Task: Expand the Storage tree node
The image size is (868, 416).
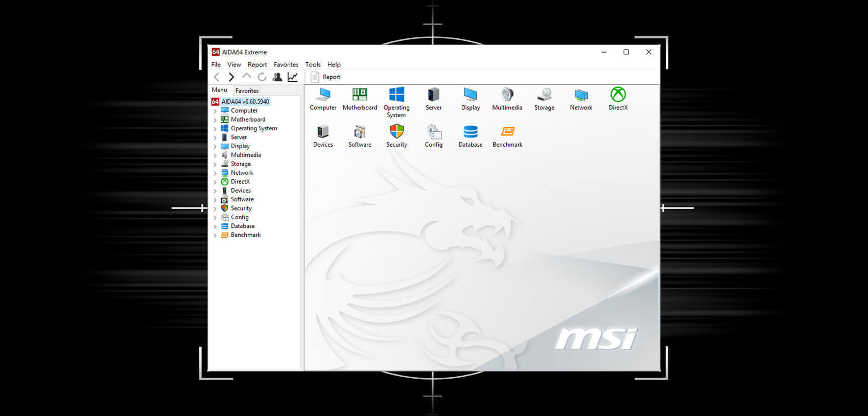Action: (215, 164)
